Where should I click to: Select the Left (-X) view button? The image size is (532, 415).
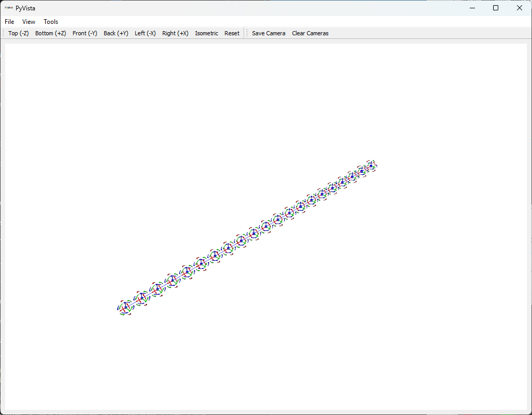click(145, 33)
